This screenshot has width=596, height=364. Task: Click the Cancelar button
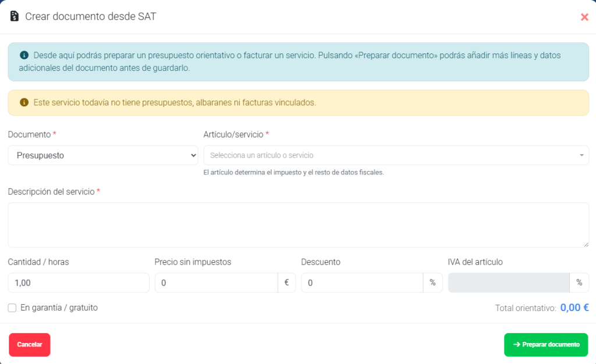(x=30, y=345)
